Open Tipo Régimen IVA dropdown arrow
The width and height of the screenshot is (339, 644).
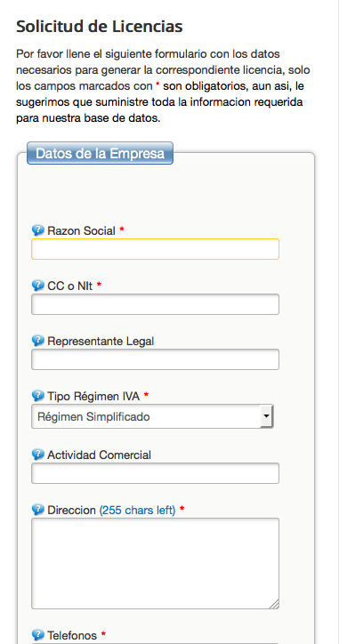click(267, 416)
